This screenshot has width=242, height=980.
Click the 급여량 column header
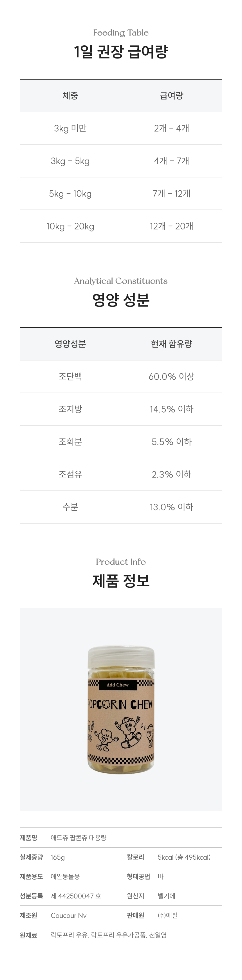(172, 96)
